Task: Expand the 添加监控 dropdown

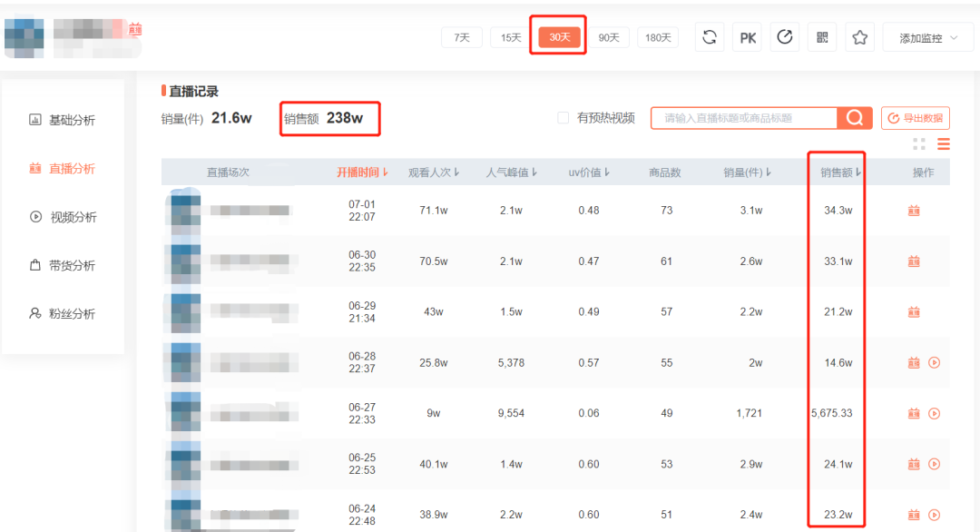Action: (x=927, y=38)
